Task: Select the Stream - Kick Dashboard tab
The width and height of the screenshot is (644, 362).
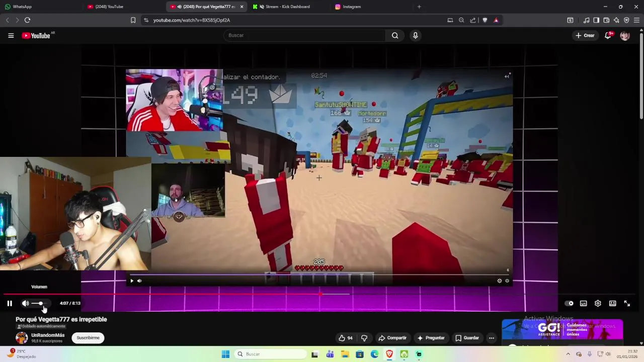Action: click(x=288, y=7)
